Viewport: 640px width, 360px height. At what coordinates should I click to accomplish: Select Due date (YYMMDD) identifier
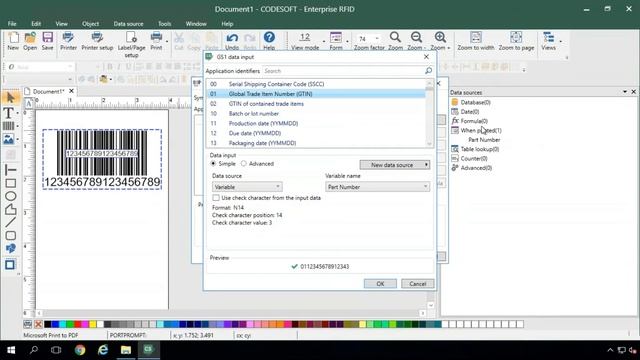click(x=316, y=133)
